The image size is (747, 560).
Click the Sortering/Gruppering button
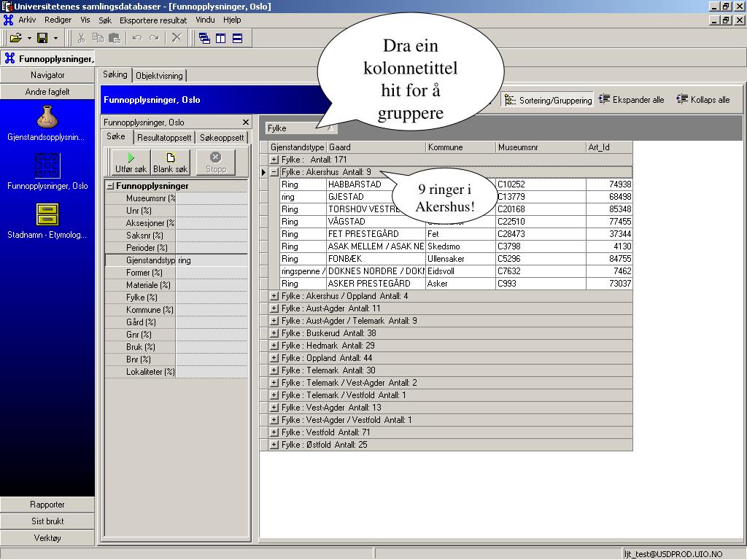pyautogui.click(x=547, y=100)
